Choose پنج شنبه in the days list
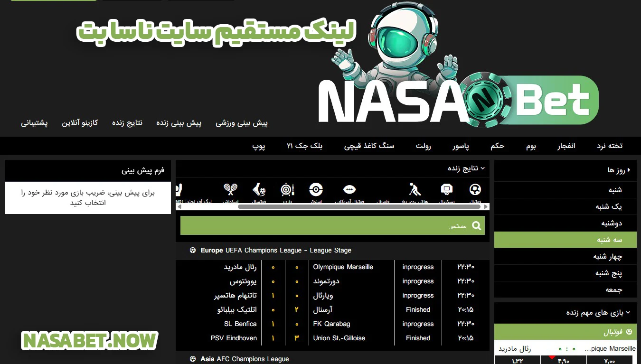The width and height of the screenshot is (641, 364). pos(608,273)
